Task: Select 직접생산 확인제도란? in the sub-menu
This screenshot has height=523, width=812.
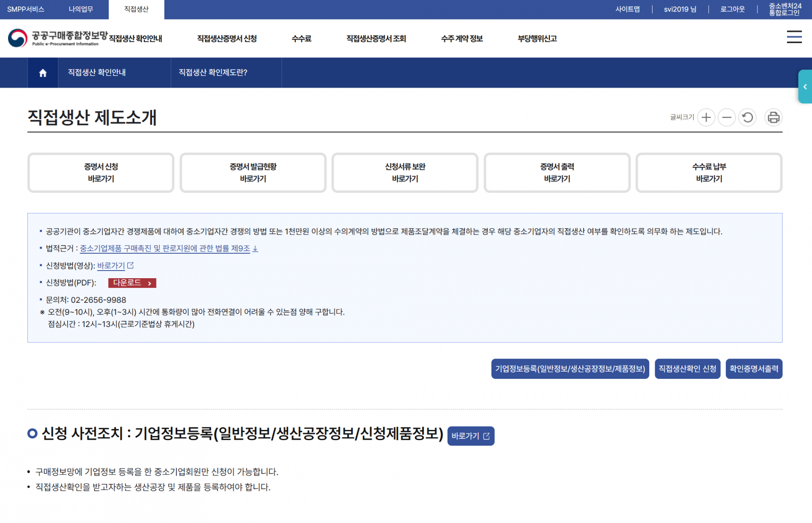Action: (213, 72)
